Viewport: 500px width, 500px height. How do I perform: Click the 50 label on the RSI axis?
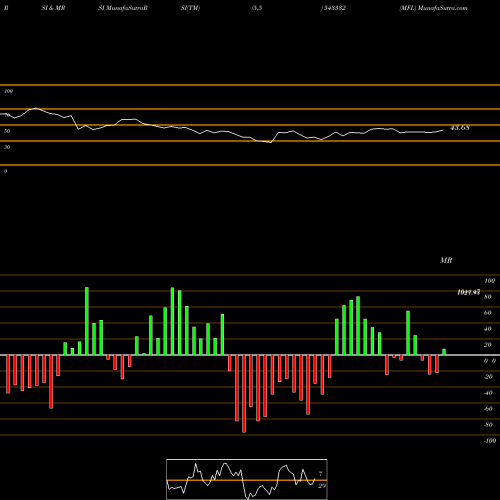click(x=7, y=131)
